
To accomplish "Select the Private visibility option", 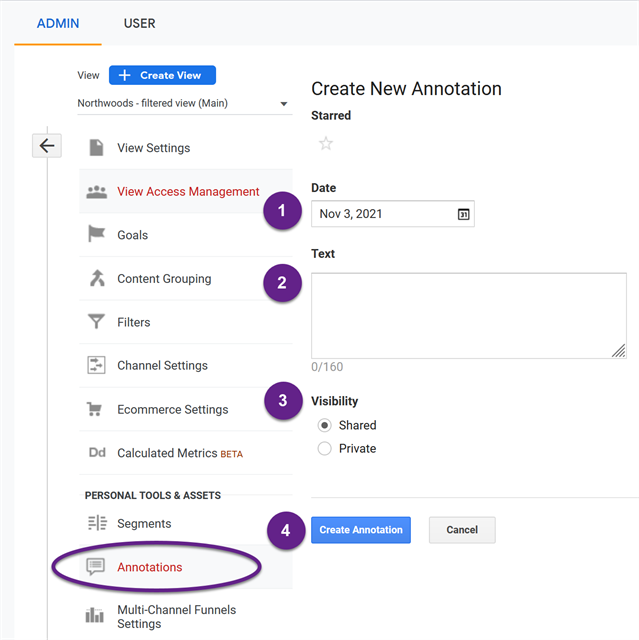I will [x=324, y=449].
